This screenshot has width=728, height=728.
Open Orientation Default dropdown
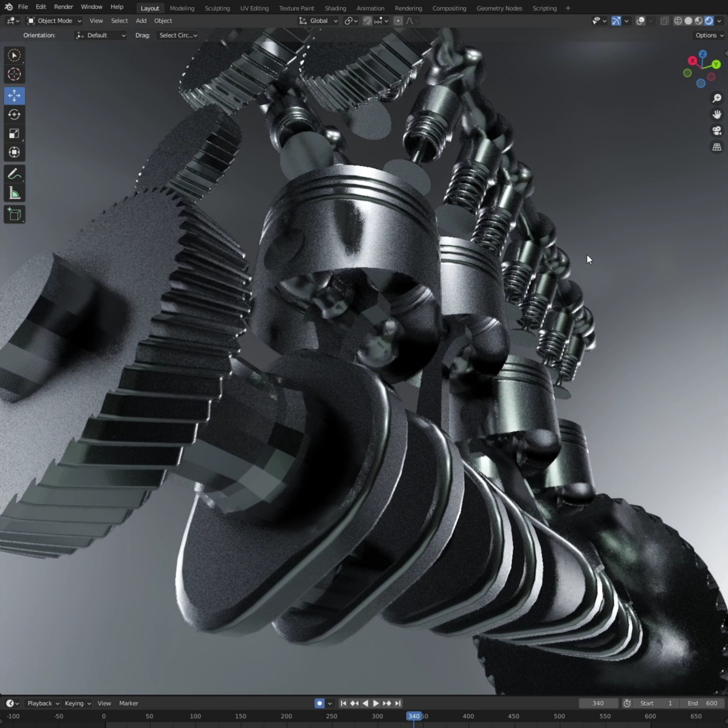tap(101, 35)
